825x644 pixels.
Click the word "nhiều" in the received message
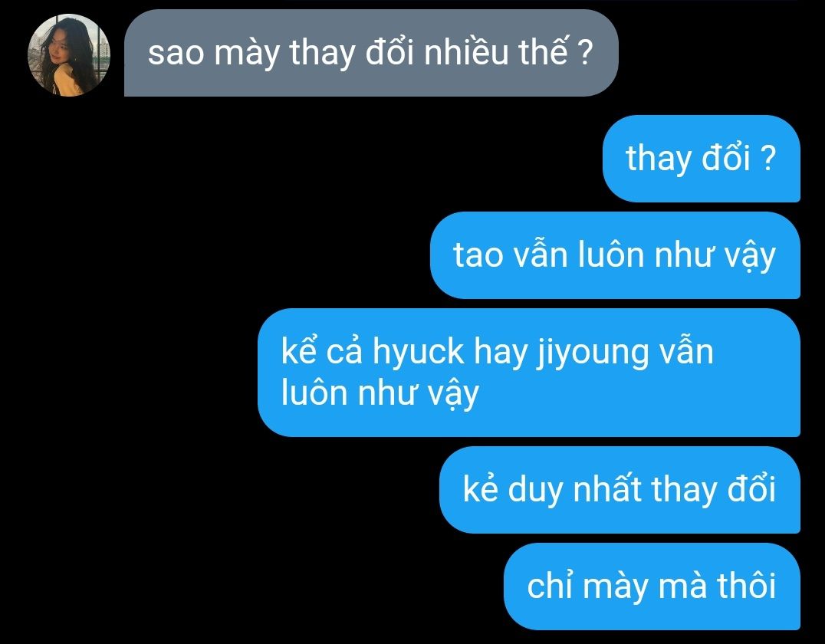466,52
